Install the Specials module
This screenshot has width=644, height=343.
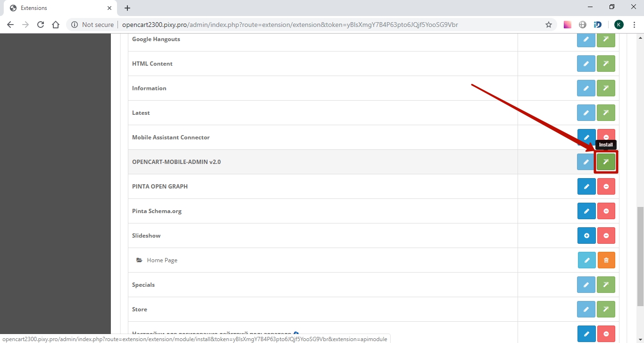coord(606,285)
